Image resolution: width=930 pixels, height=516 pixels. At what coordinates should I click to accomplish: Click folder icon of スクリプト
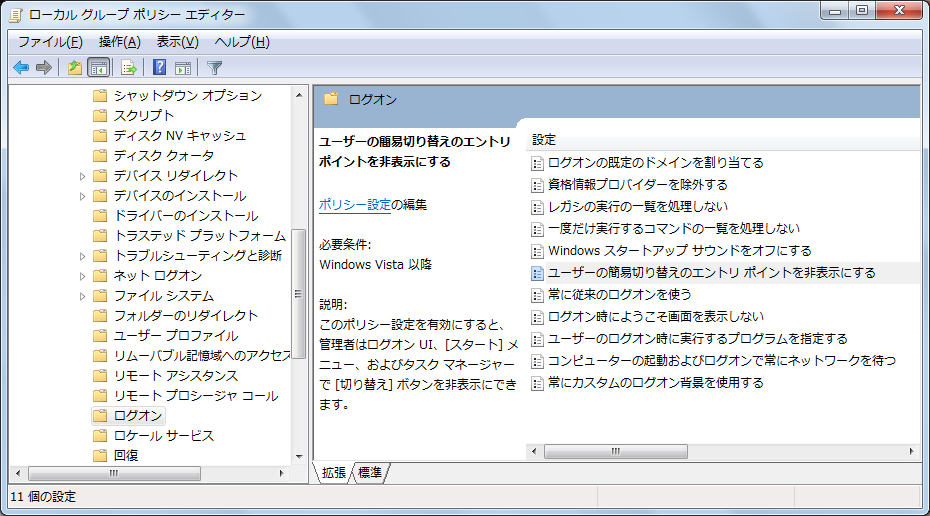(100, 116)
